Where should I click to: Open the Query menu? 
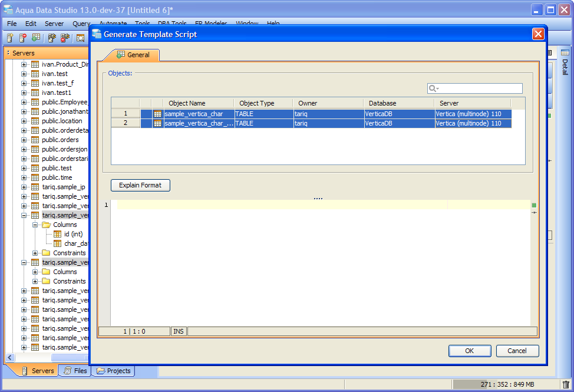[x=81, y=24]
